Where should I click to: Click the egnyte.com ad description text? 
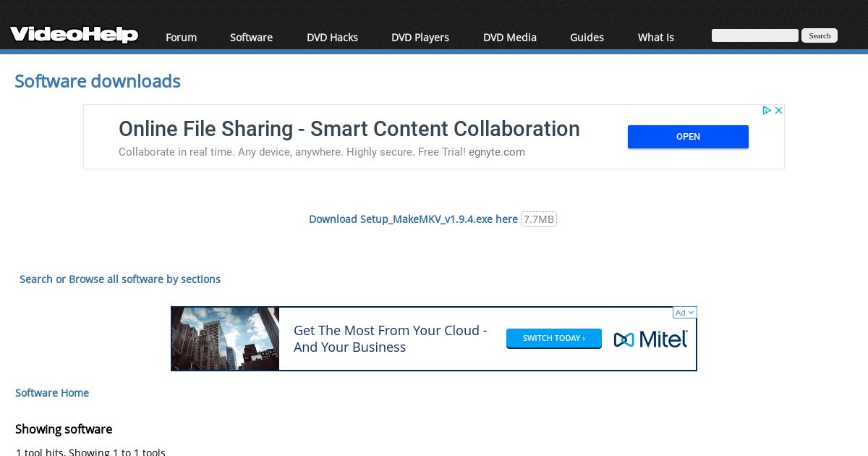point(322,152)
